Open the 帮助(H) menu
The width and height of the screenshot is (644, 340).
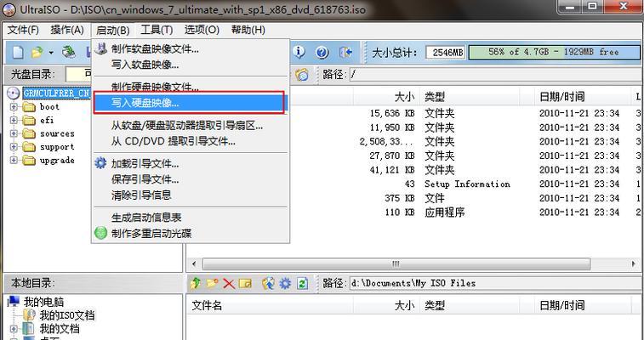pyautogui.click(x=248, y=30)
